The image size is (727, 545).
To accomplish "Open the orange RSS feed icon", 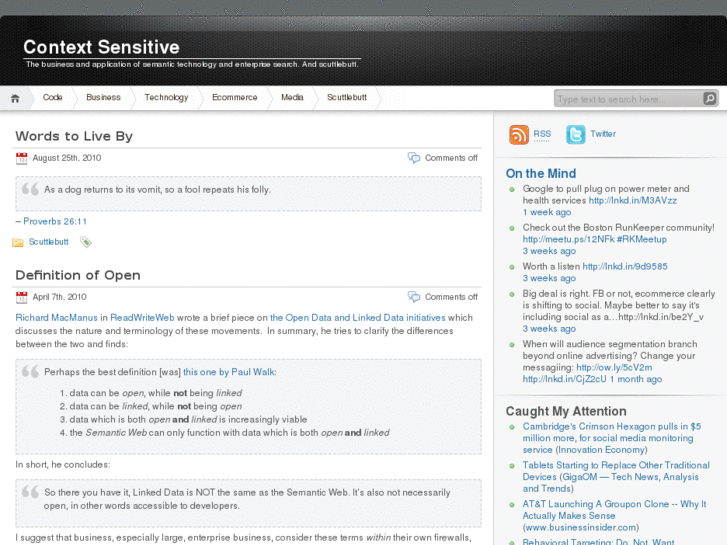I will click(x=519, y=135).
